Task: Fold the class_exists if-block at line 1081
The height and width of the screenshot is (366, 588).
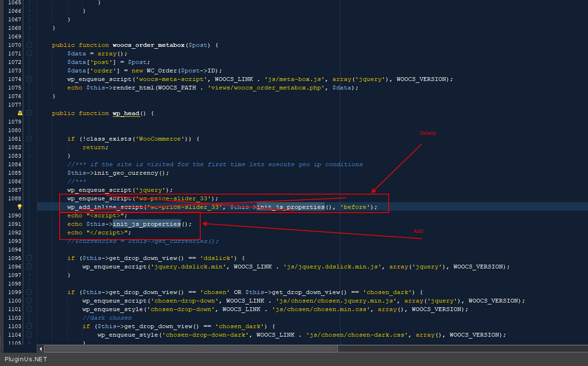Action: pos(29,139)
